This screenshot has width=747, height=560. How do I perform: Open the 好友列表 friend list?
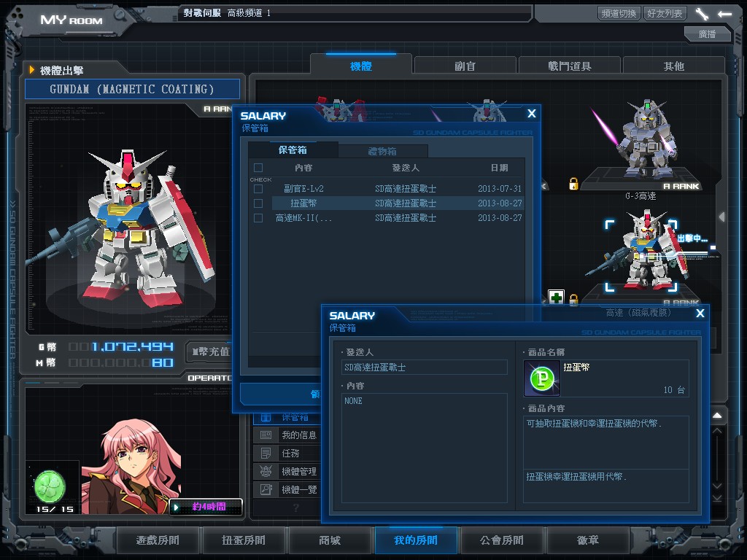pyautogui.click(x=665, y=14)
